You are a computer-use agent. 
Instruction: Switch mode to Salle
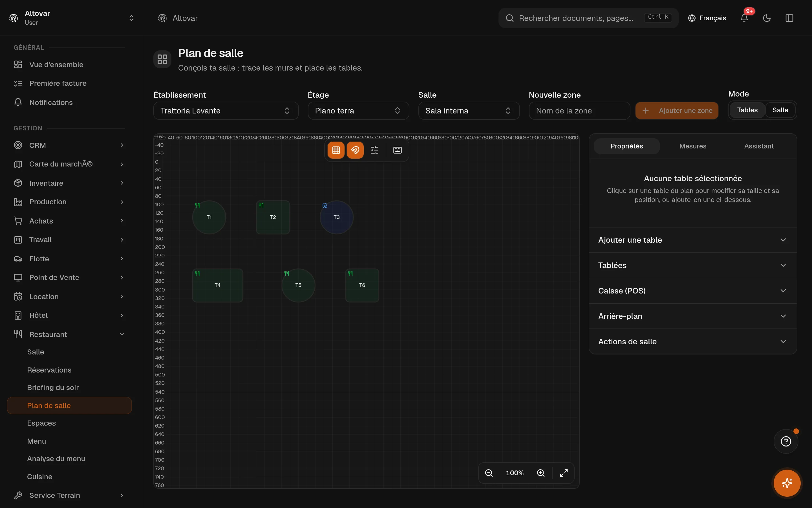tap(780, 110)
